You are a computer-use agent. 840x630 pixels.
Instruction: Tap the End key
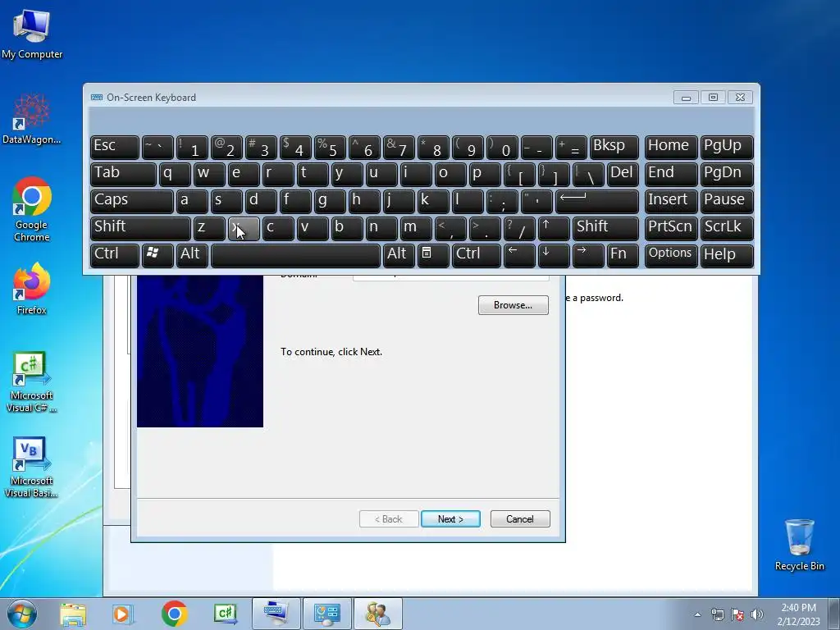(671, 174)
